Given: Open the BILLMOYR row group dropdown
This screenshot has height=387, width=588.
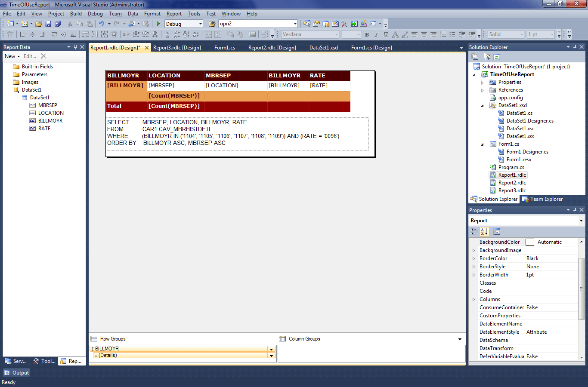Looking at the screenshot, I should coord(271,349).
